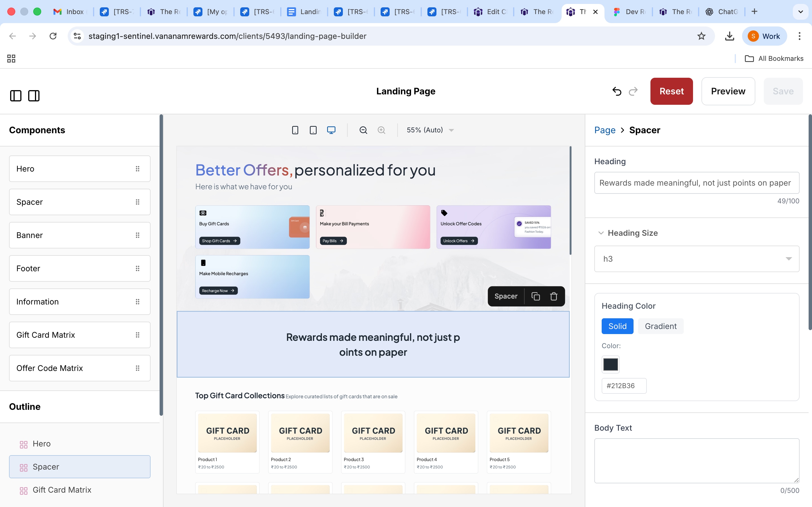Toggle the left sidebar panel icon
The width and height of the screenshot is (812, 507).
click(16, 96)
